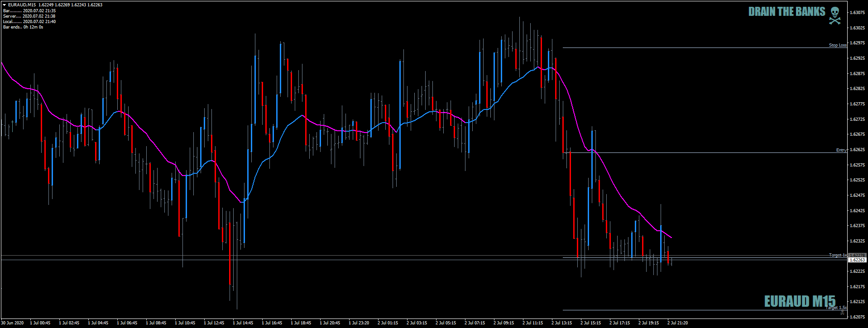
Task: Click '2 Jul 13:15' on the time axis
Action: click(x=561, y=323)
